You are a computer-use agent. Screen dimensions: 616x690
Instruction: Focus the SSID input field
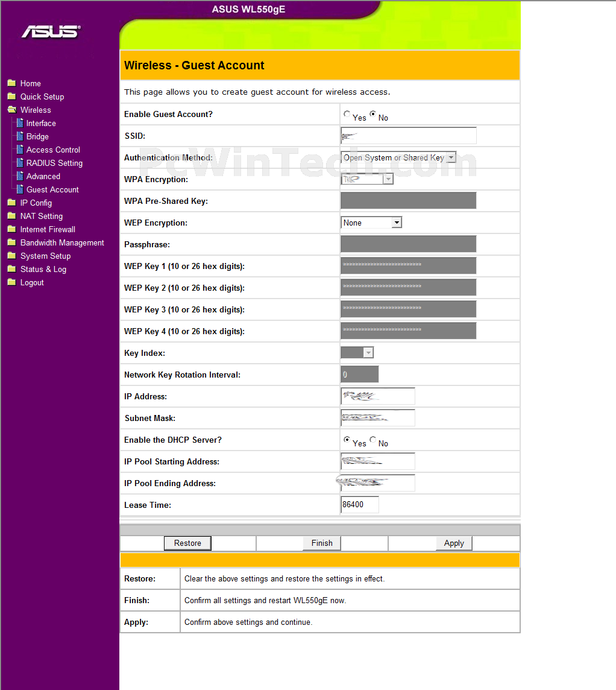pos(409,136)
